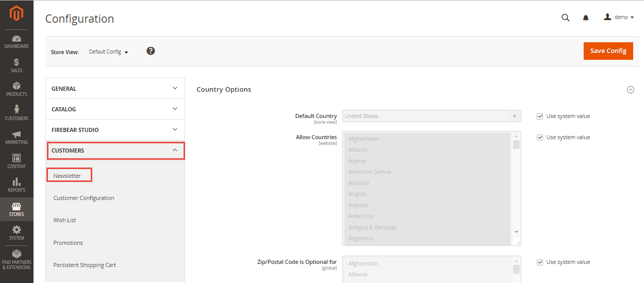This screenshot has width=644, height=283.
Task: Open notifications bell icon
Action: 586,18
